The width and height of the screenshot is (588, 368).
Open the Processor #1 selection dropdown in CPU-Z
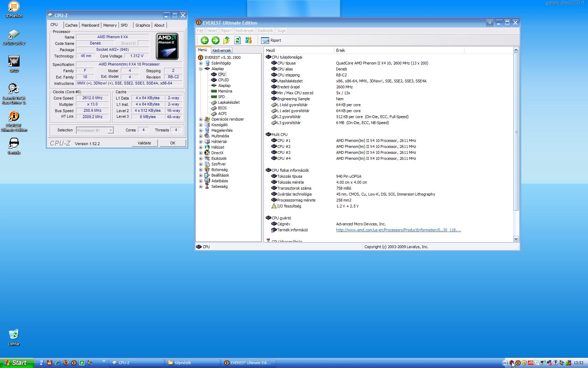(x=94, y=130)
